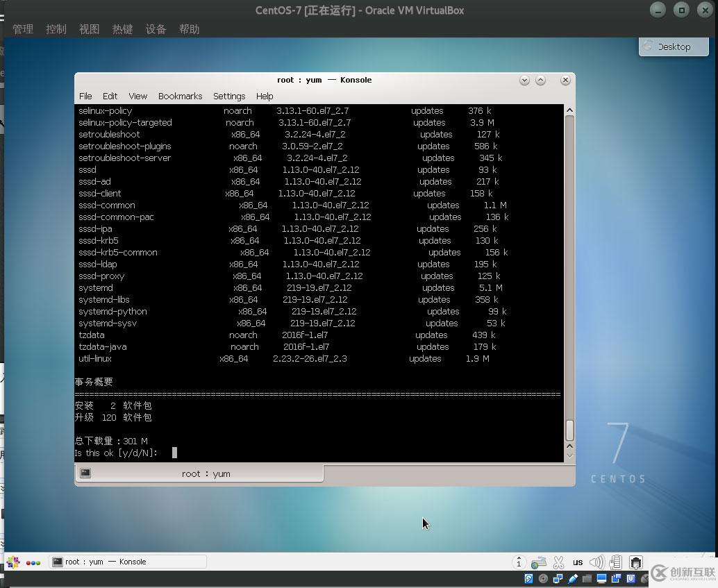Click the 'us' keyboard layout indicator

pos(578,562)
